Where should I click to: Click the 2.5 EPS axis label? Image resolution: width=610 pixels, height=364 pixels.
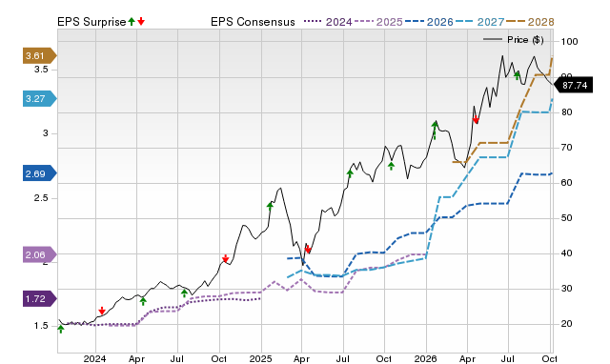41,198
